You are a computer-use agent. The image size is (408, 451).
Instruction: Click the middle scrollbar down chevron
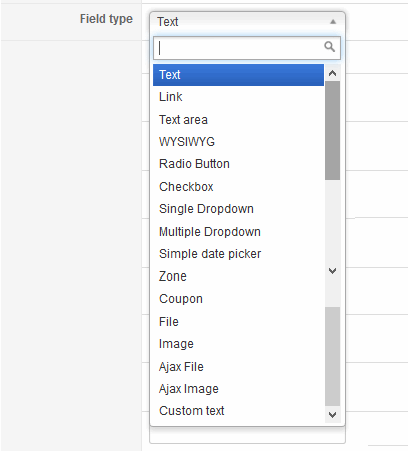[332, 270]
